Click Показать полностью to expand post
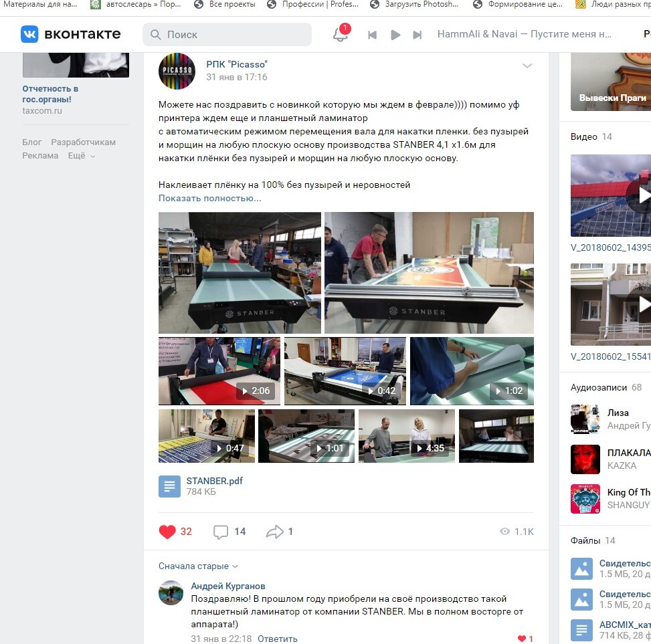The height and width of the screenshot is (644, 651). coord(209,199)
